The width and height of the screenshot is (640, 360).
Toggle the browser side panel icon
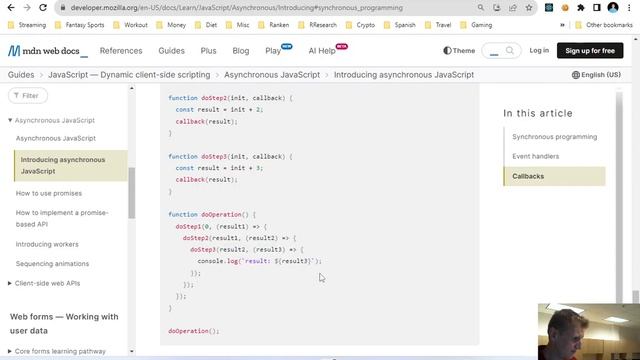click(597, 7)
